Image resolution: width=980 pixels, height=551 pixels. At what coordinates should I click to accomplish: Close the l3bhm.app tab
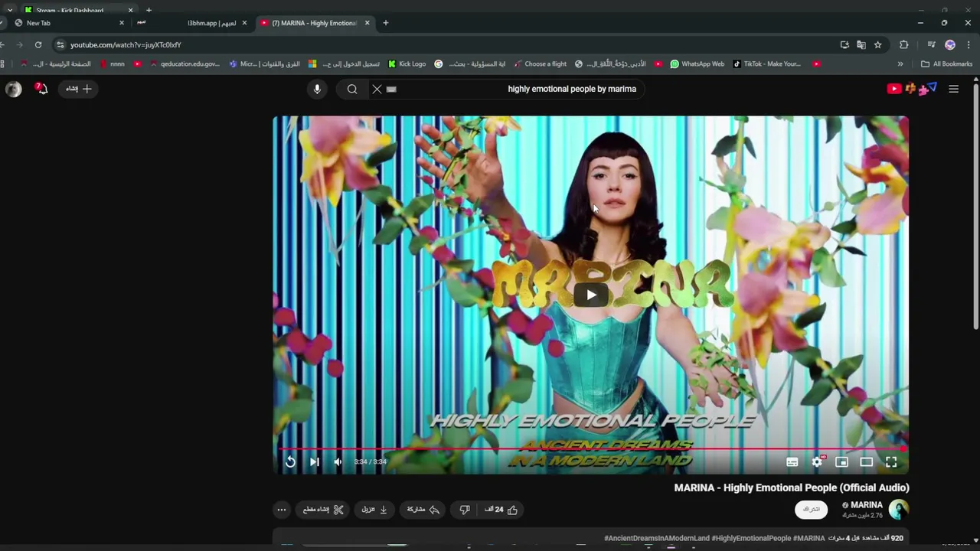[244, 23]
